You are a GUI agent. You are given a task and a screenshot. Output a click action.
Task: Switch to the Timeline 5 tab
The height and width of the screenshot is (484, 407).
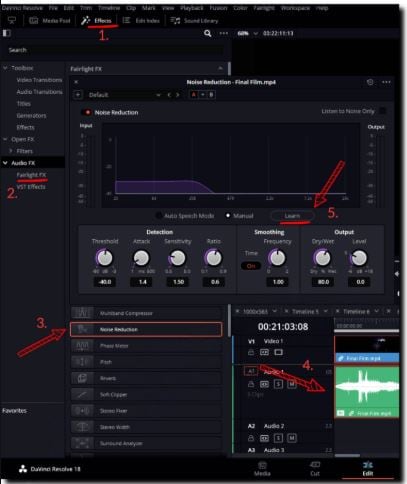coord(305,311)
